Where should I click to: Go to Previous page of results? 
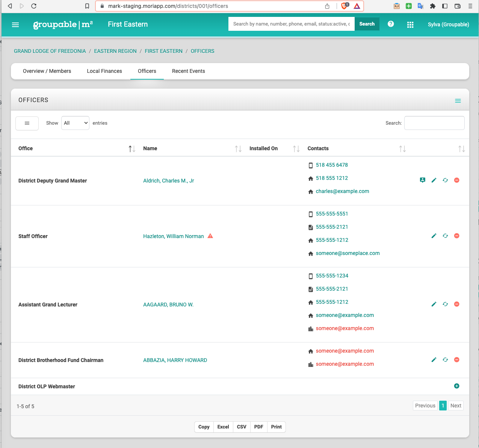click(425, 406)
